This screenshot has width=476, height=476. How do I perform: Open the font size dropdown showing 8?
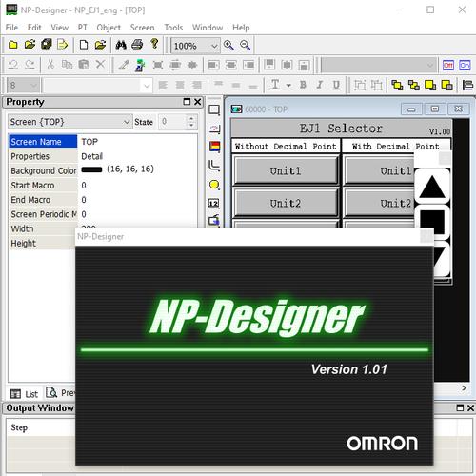pyautogui.click(x=33, y=85)
